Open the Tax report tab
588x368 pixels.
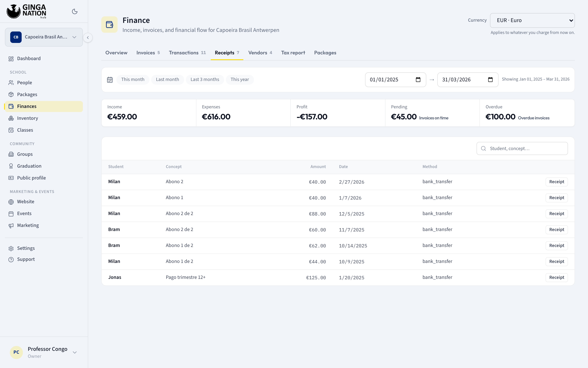click(293, 53)
